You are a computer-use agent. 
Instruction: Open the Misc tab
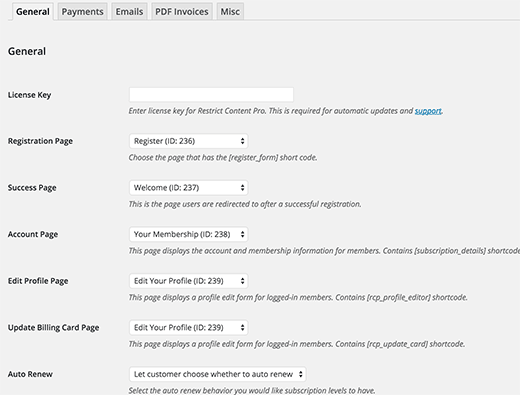pos(230,12)
